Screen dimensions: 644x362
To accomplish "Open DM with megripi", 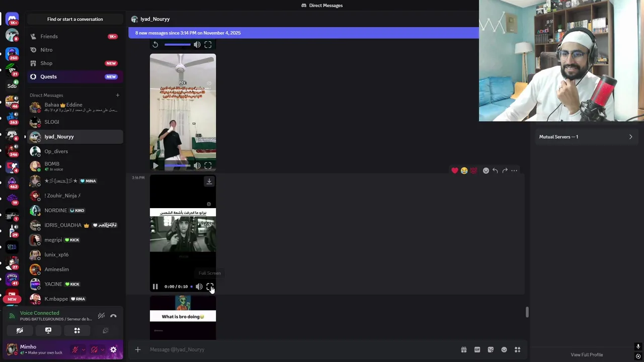I will click(75, 240).
